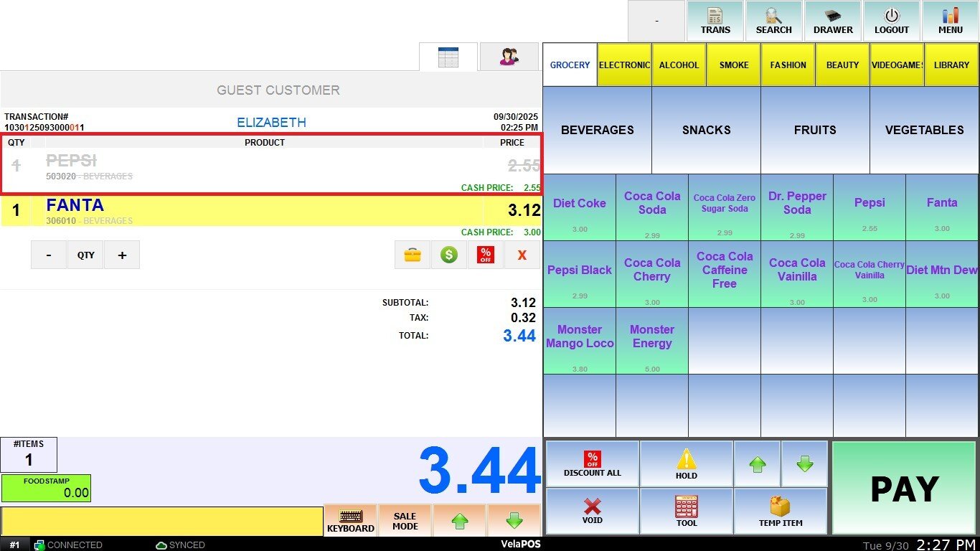980x551 pixels.
Task: Select the ELECTRONIC category tab
Action: [624, 65]
